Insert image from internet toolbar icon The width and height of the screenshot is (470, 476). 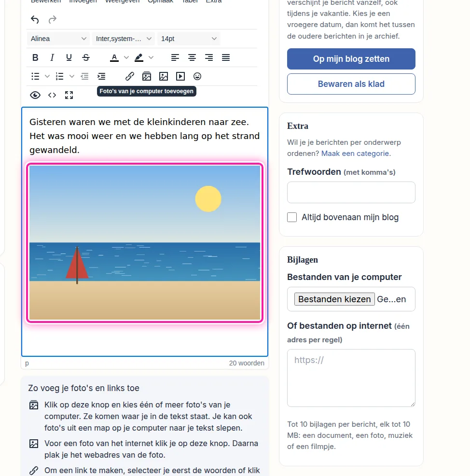164,76
